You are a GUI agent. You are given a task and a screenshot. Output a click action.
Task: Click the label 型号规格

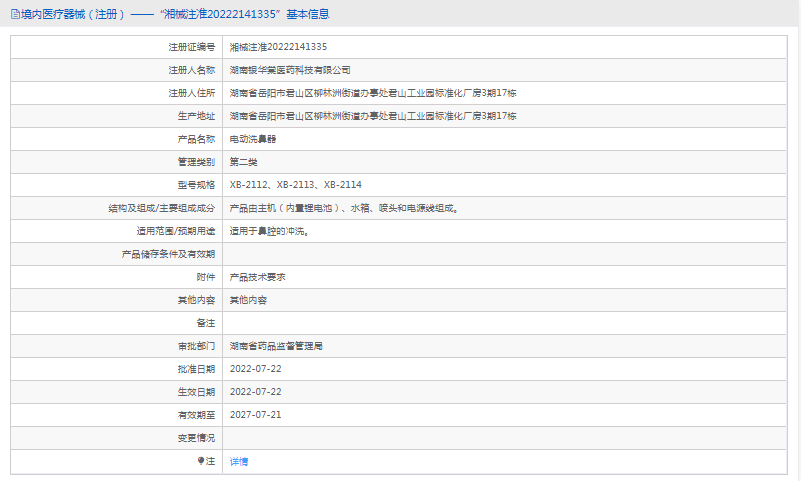(197, 185)
